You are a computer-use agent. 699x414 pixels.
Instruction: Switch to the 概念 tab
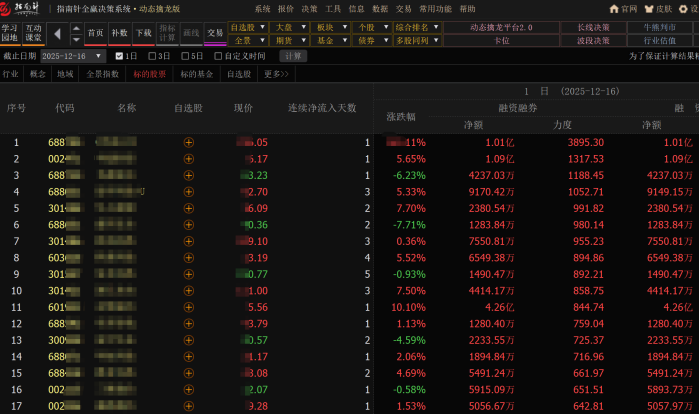(37, 74)
